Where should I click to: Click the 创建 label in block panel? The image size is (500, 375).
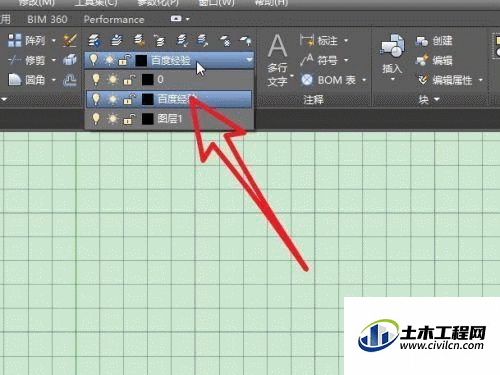pyautogui.click(x=442, y=41)
